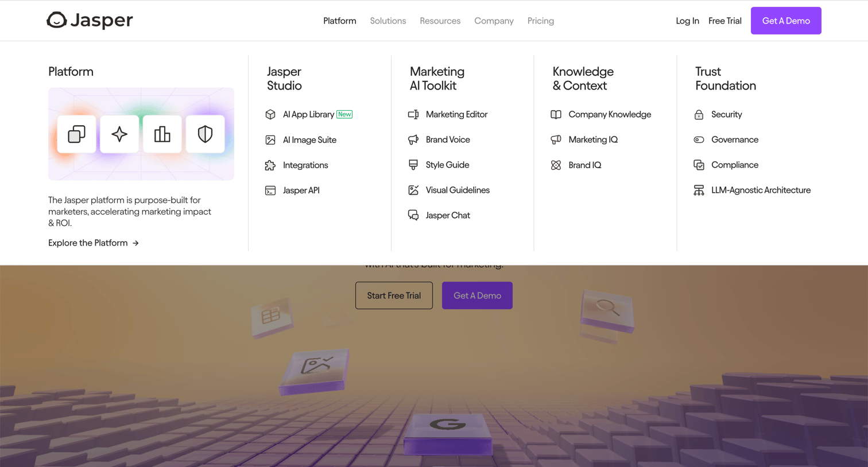
Task: Open the Company navigation menu
Action: tap(494, 21)
